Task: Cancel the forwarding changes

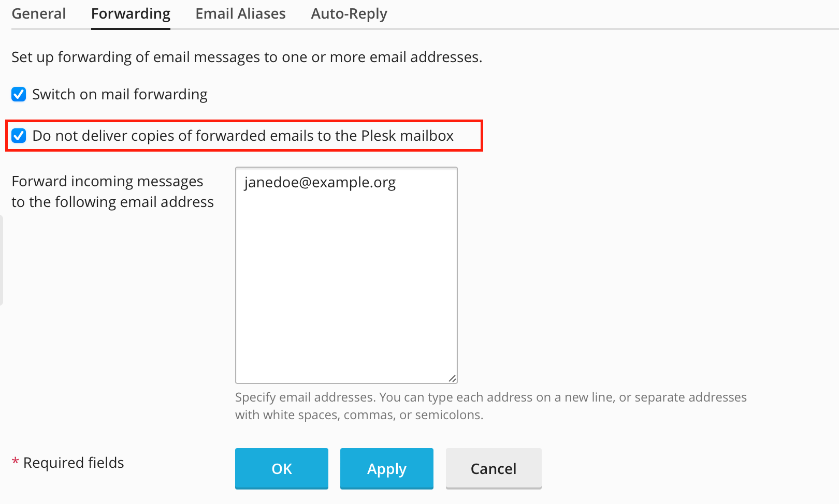Action: (x=493, y=468)
